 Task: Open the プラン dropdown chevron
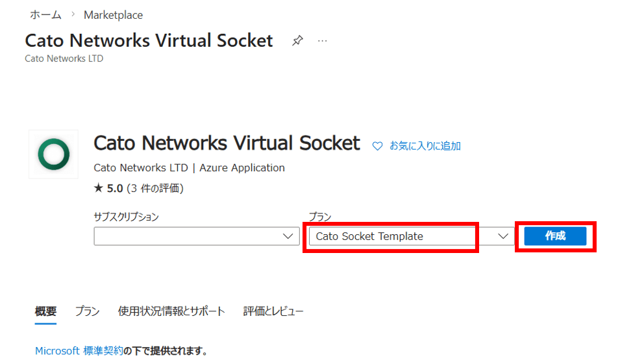[502, 236]
